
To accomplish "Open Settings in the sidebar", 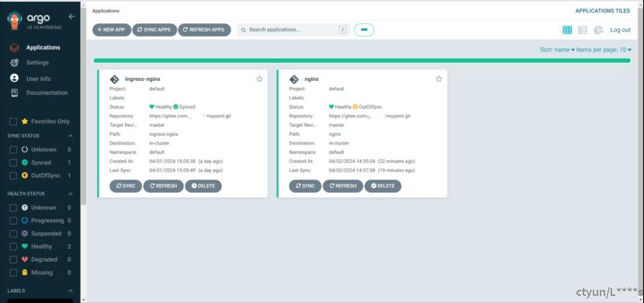I will (x=37, y=62).
